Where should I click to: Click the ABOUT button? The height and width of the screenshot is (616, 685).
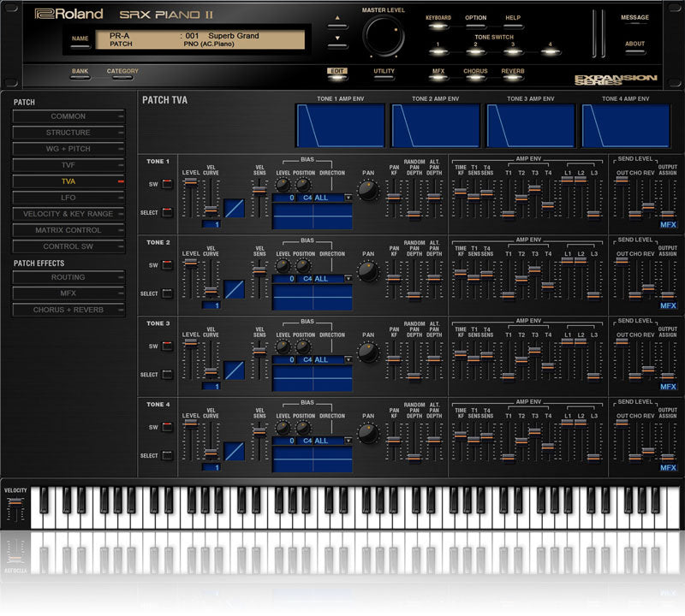(634, 52)
